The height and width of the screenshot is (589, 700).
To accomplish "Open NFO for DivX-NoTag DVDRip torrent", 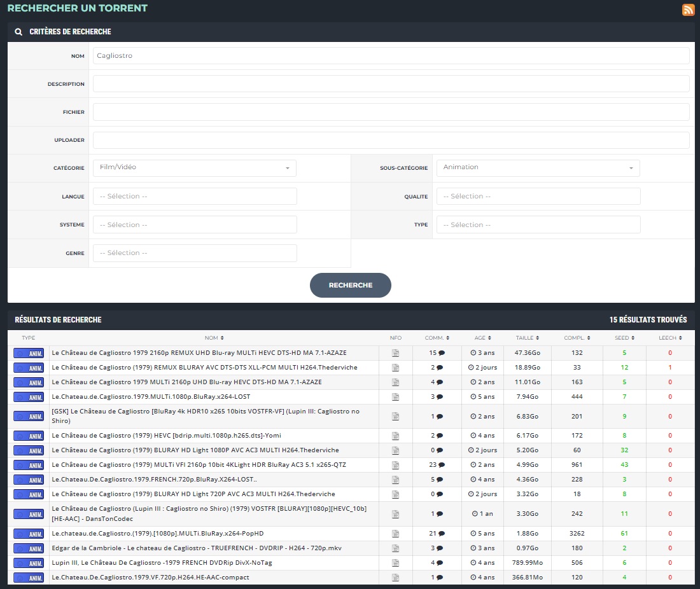I will (x=396, y=563).
